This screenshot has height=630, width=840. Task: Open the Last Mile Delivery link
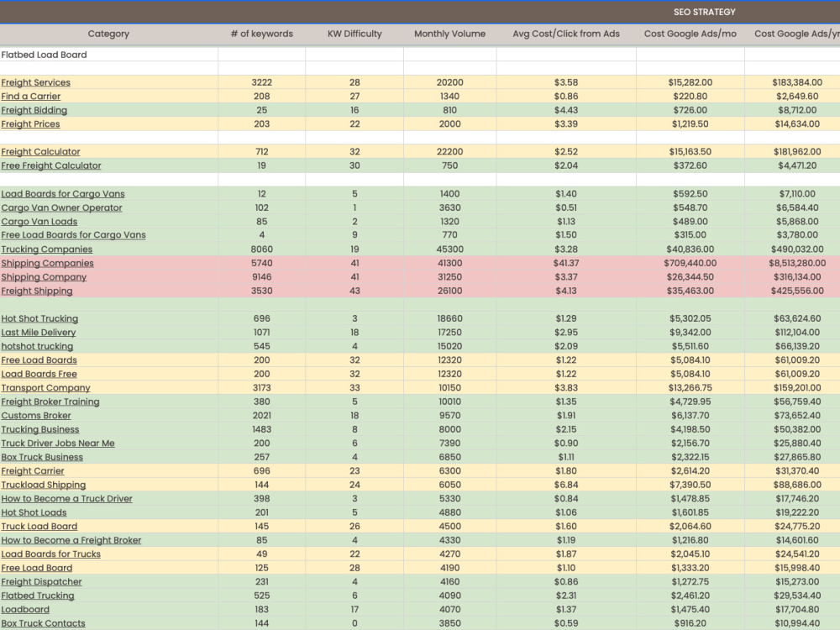coord(38,333)
